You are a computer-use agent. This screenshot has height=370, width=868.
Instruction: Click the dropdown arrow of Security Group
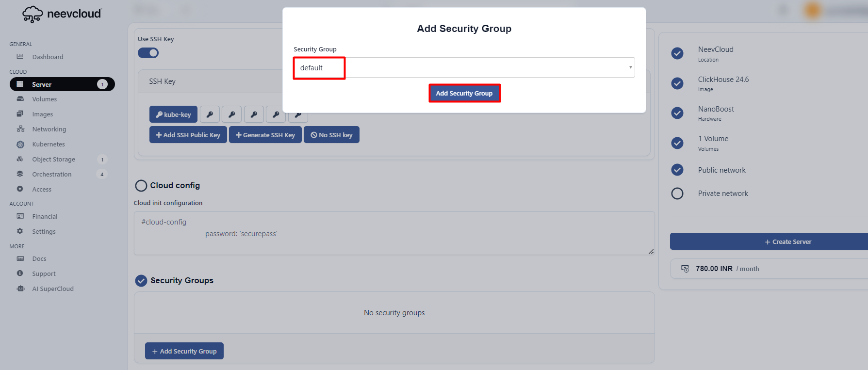pos(630,67)
